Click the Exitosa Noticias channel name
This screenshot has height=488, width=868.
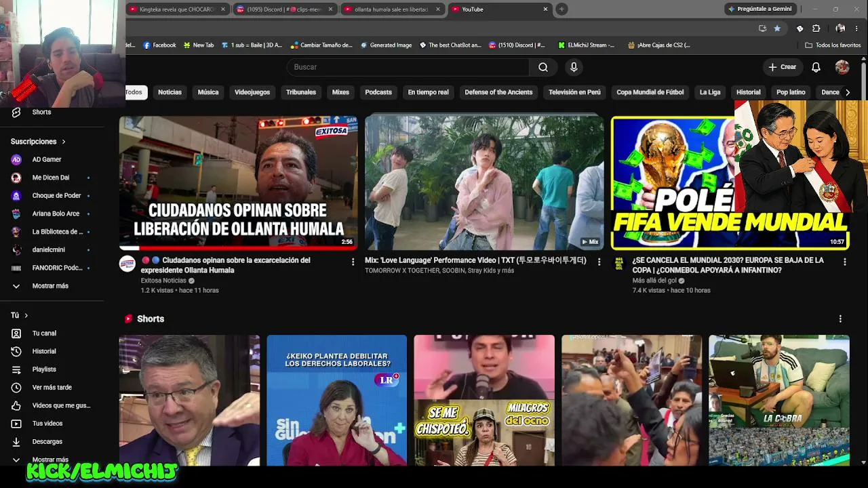coord(163,281)
